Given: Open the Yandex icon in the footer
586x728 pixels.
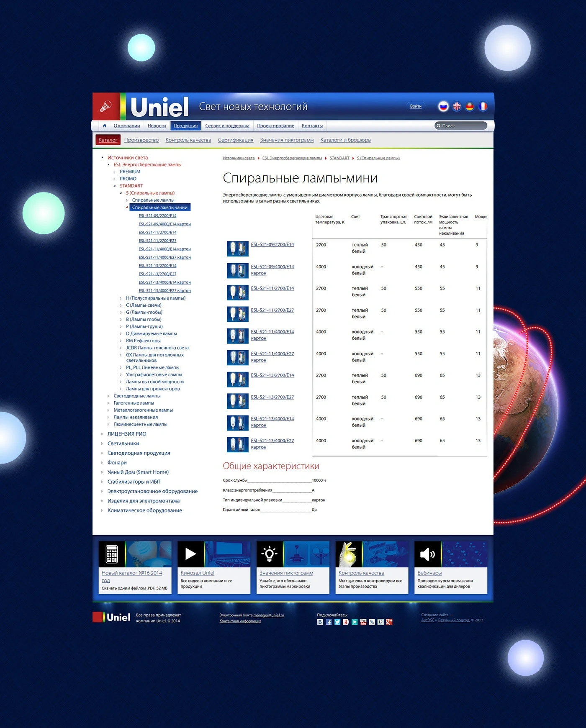Looking at the screenshot, I should tap(346, 622).
